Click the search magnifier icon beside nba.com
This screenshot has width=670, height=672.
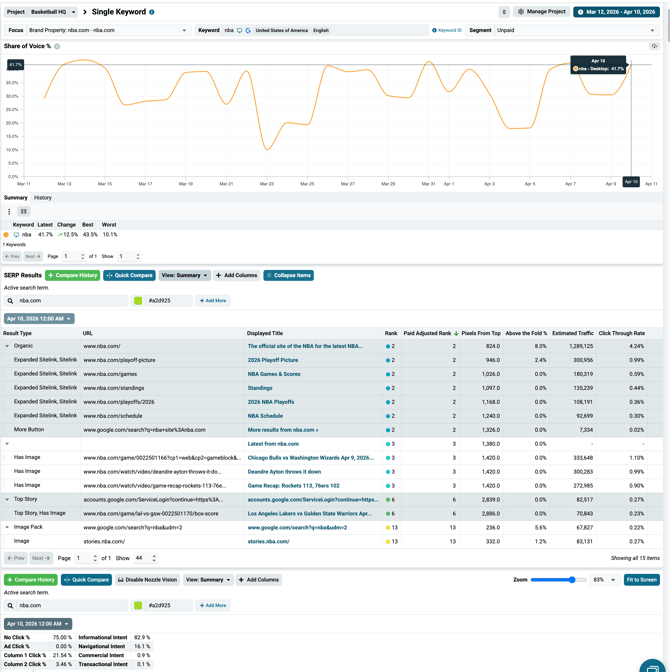[x=11, y=300]
